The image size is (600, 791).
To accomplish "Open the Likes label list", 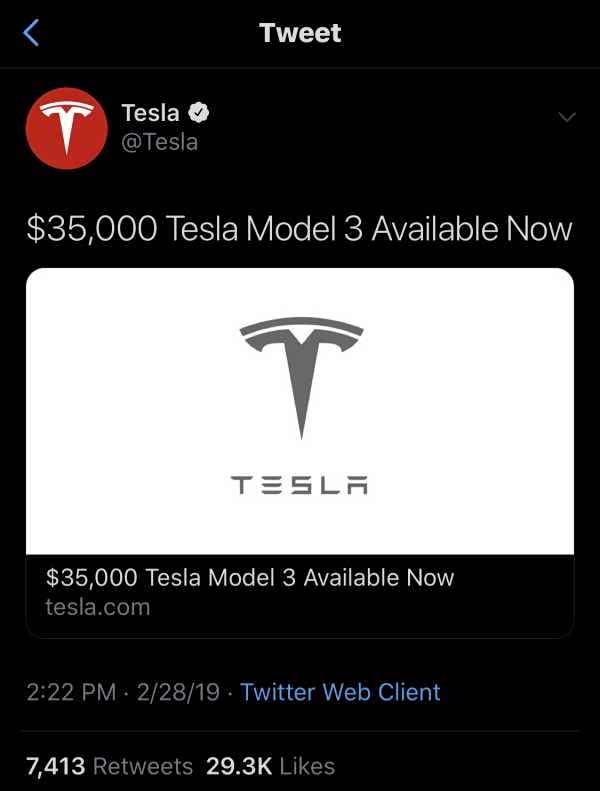I will [x=307, y=767].
